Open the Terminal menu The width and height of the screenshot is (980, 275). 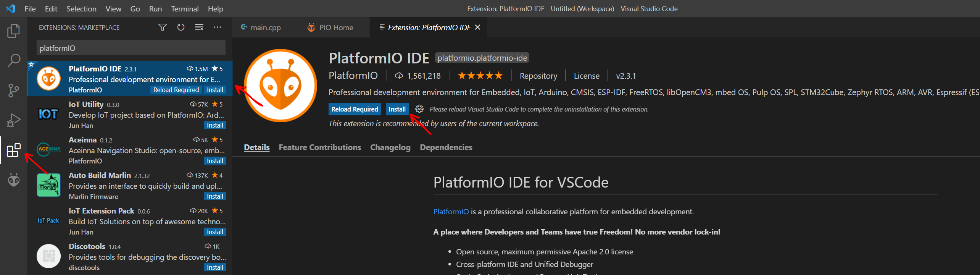click(185, 9)
